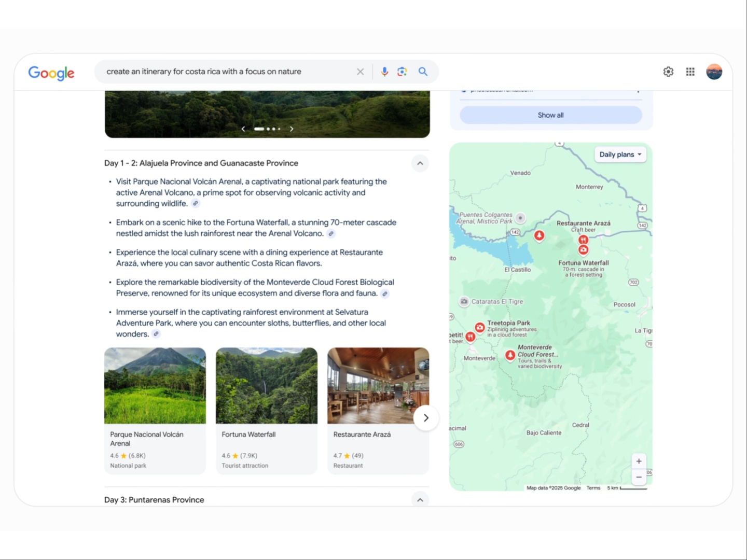Collapse the Day 3 Puntarenas Province section

click(x=420, y=500)
